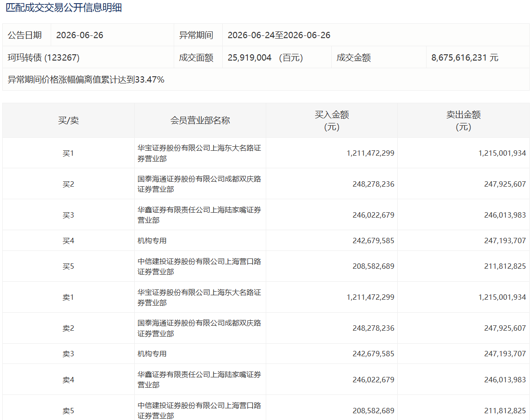Click buy amount 242,679,585 in 卖3 row

[373, 354]
